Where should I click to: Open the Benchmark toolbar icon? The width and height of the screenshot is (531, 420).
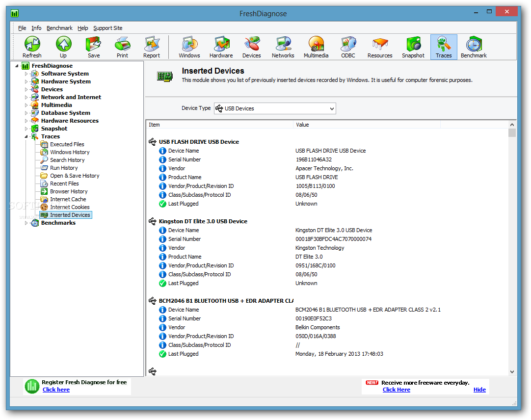coord(474,47)
